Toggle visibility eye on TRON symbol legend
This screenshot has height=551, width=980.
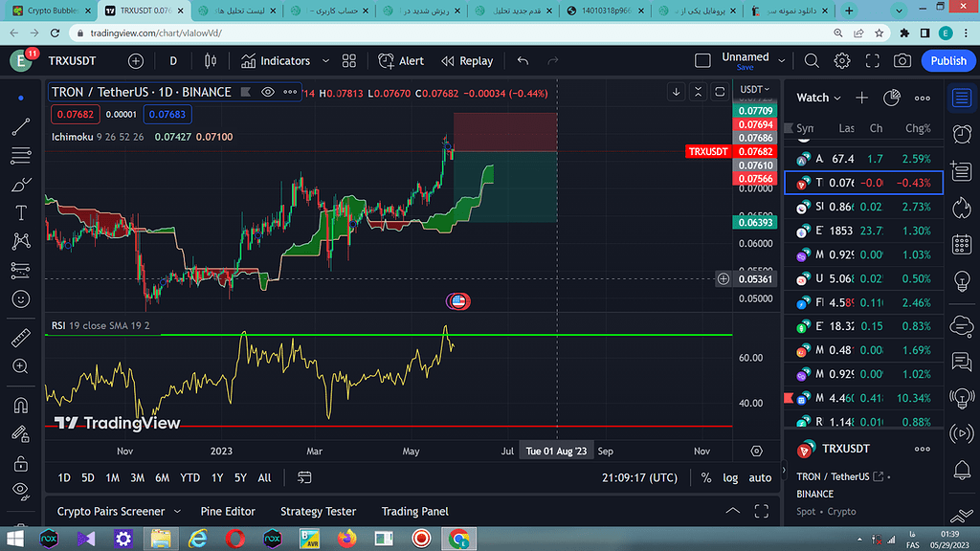(x=268, y=92)
